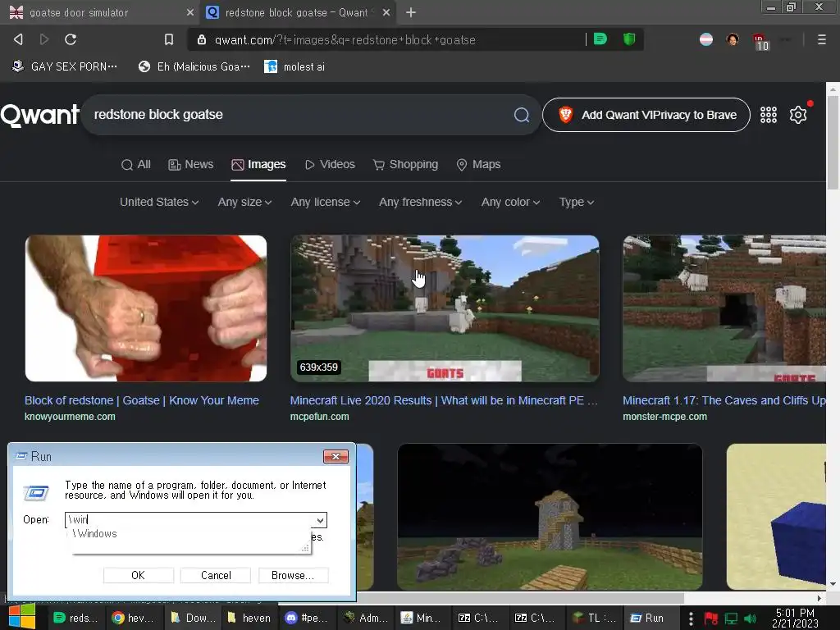Open the Qwant apps grid menu
This screenshot has width=840, height=630.
768,115
